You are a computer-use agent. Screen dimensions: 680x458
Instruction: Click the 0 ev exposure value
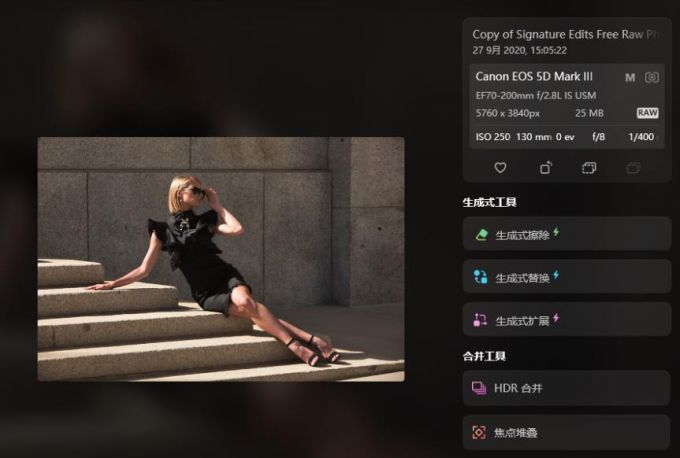pyautogui.click(x=565, y=137)
